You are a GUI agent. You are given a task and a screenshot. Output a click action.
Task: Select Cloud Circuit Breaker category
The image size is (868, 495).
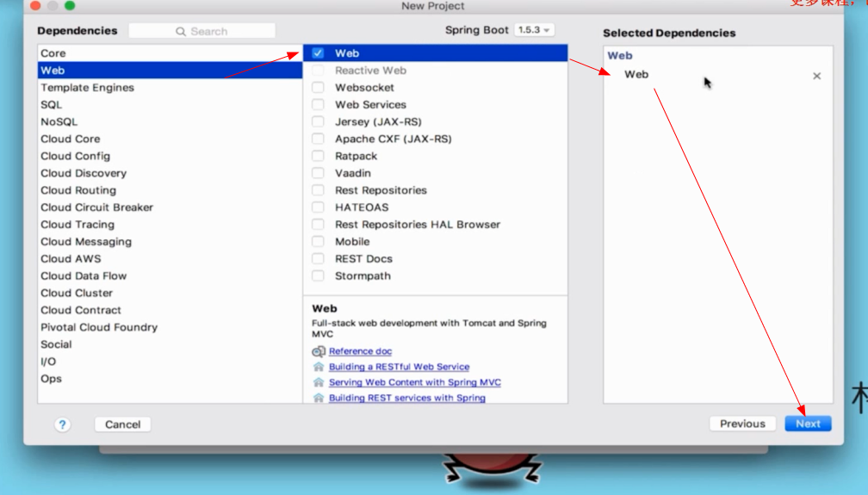pos(170,207)
